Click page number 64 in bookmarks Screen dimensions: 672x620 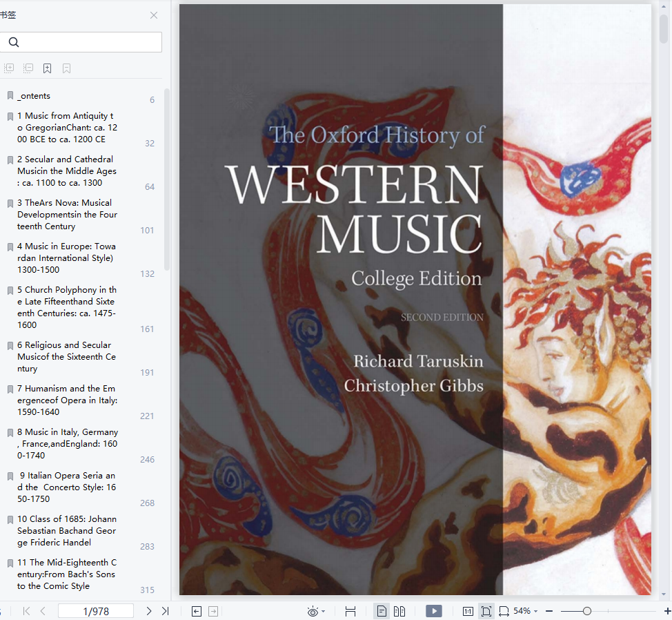pos(150,186)
